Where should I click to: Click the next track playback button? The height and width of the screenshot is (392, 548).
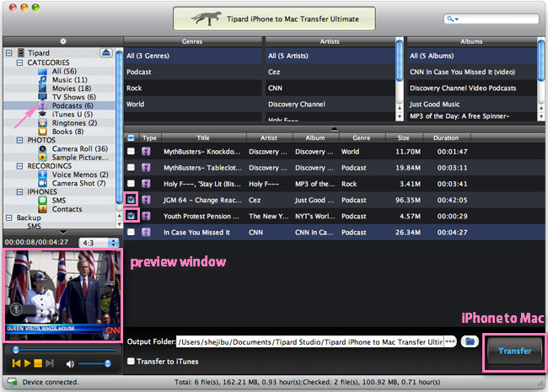[50, 363]
